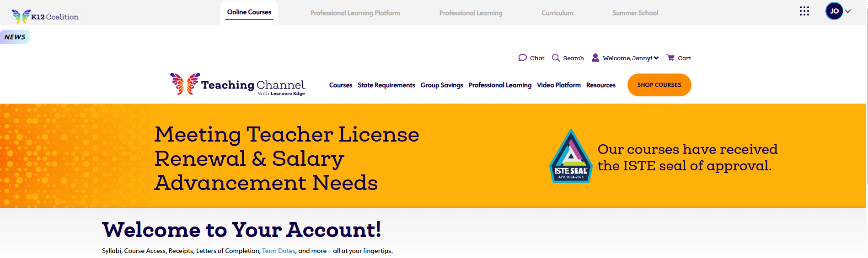Screen dimensions: 868x258
Task: Expand the profile avatar chevron
Action: 848,11
